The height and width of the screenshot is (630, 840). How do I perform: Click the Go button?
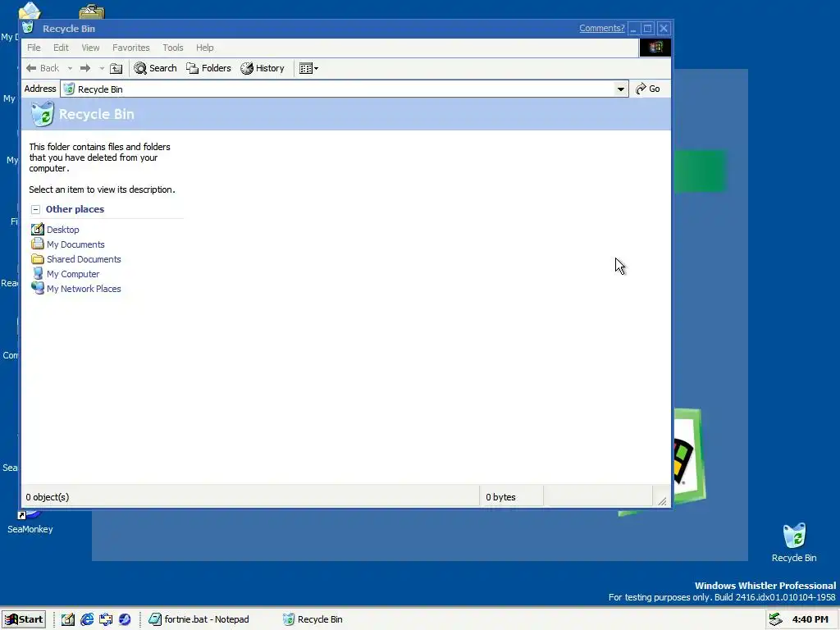pos(648,89)
